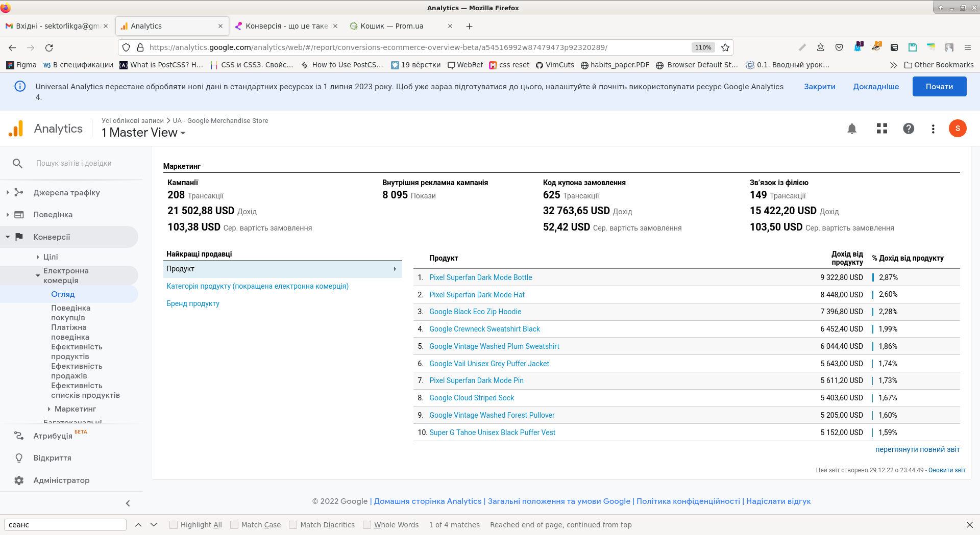Open the 1 Master View dropdown
This screenshot has width=980, height=535.
143,133
